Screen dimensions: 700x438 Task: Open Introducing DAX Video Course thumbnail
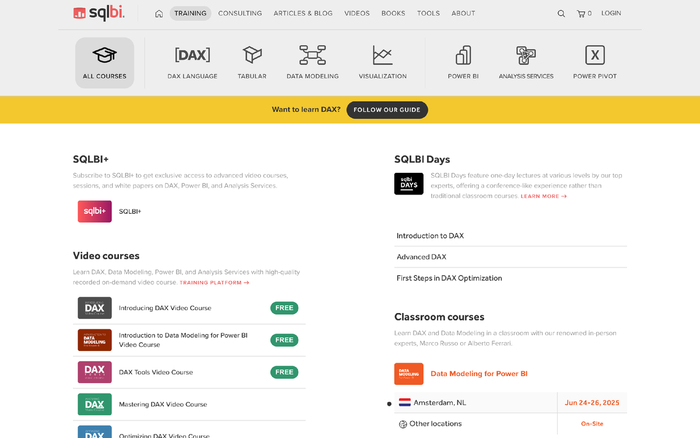pyautogui.click(x=95, y=308)
